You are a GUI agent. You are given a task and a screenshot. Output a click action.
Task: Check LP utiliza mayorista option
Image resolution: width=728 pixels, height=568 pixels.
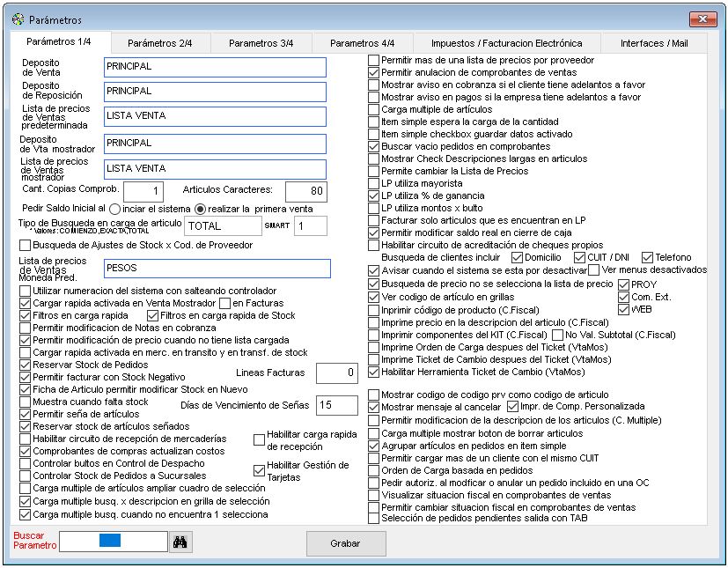[x=374, y=183]
